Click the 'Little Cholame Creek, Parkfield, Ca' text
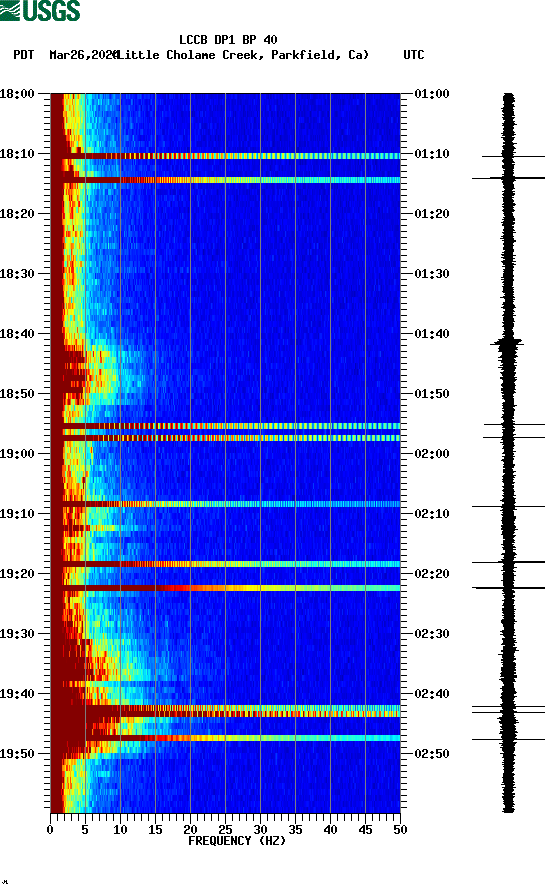 pyautogui.click(x=243, y=55)
